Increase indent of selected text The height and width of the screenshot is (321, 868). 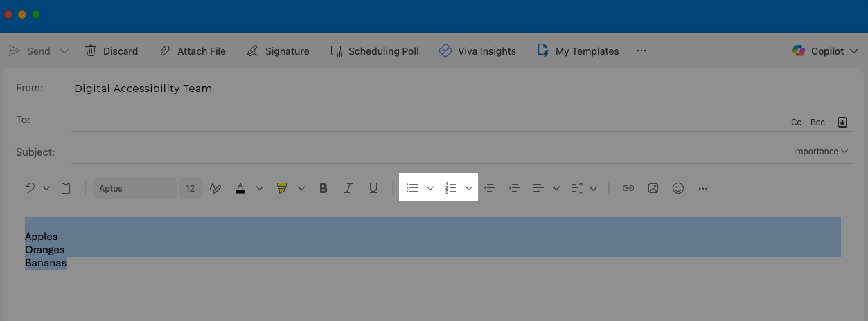pos(514,188)
